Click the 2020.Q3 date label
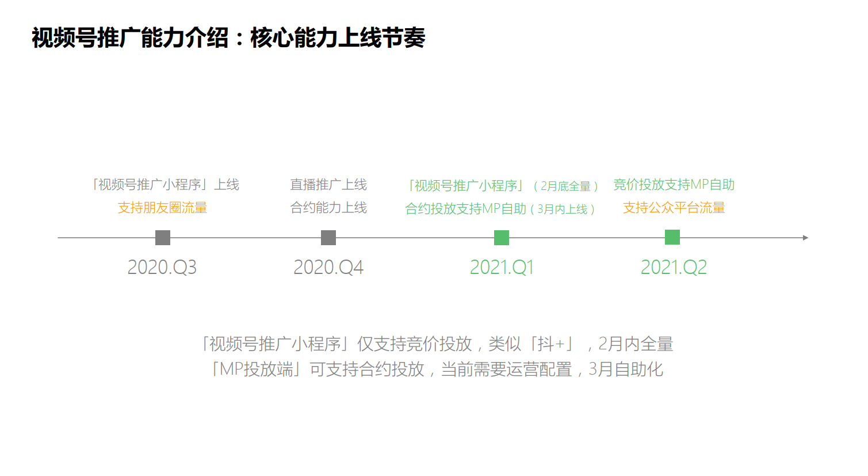868x476 pixels. coord(162,267)
